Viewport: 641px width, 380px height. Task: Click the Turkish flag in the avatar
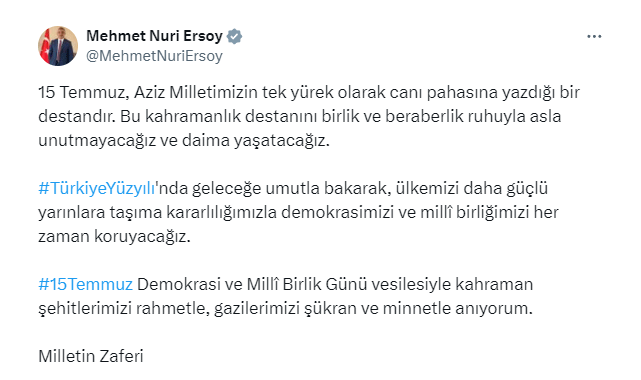click(46, 47)
